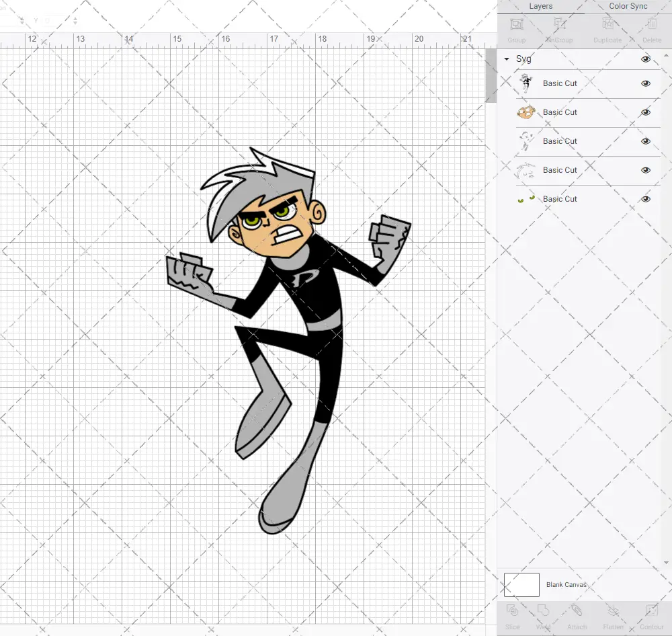
Task: Toggle visibility of first Basic Cut layer
Action: click(x=645, y=83)
